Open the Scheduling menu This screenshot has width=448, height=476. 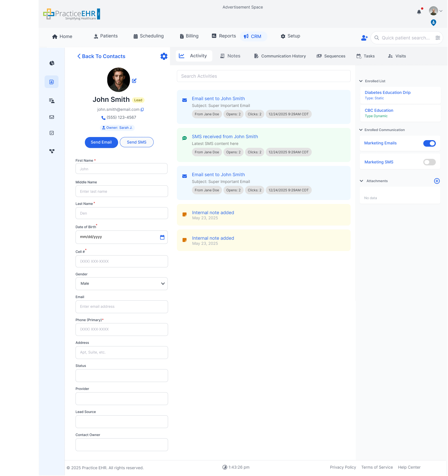148,36
